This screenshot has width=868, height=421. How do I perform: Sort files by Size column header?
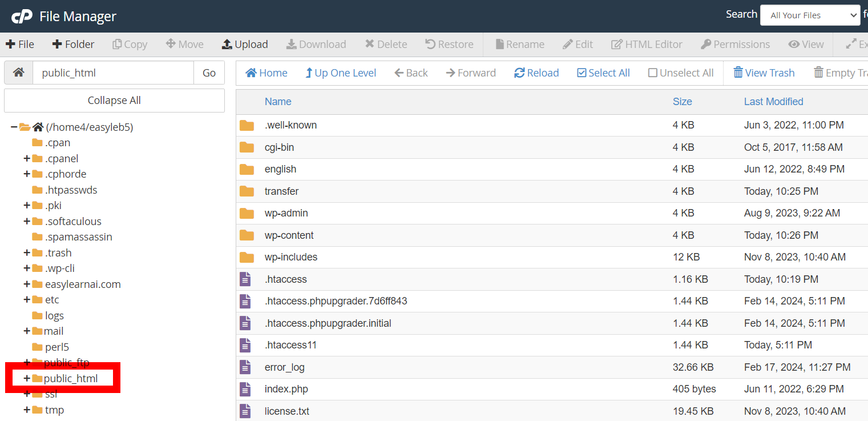click(x=682, y=102)
